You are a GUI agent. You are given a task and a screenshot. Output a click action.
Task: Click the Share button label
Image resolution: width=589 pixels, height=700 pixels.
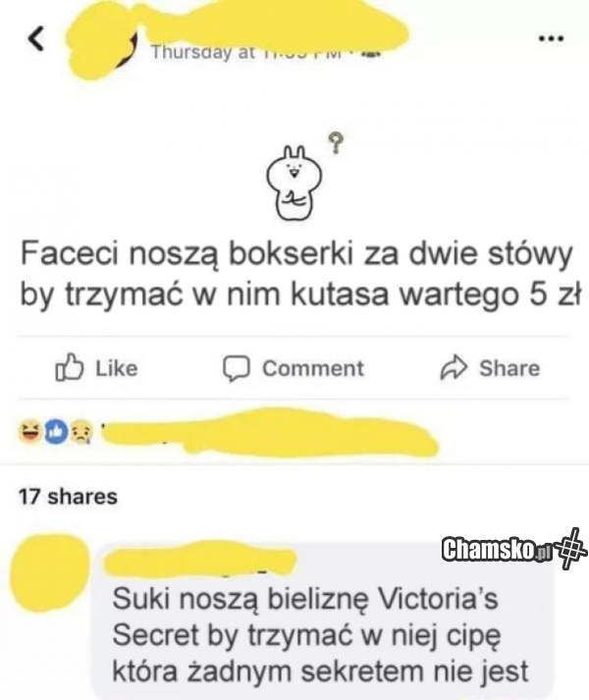tap(509, 369)
